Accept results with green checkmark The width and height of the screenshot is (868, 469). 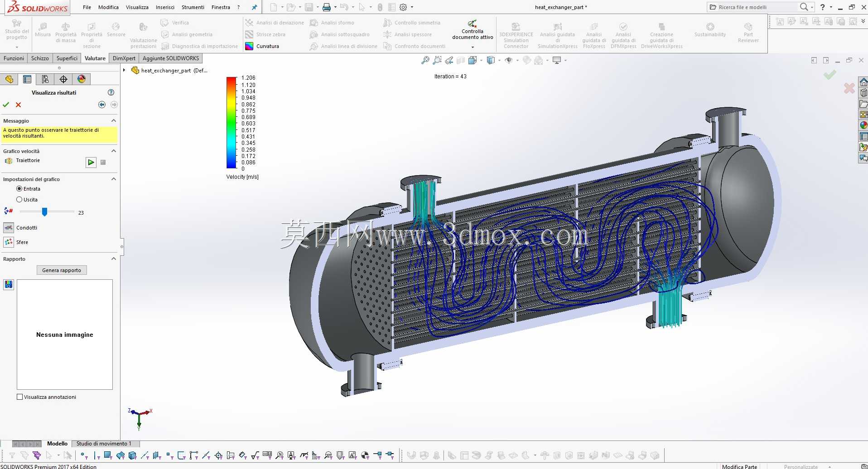click(6, 105)
